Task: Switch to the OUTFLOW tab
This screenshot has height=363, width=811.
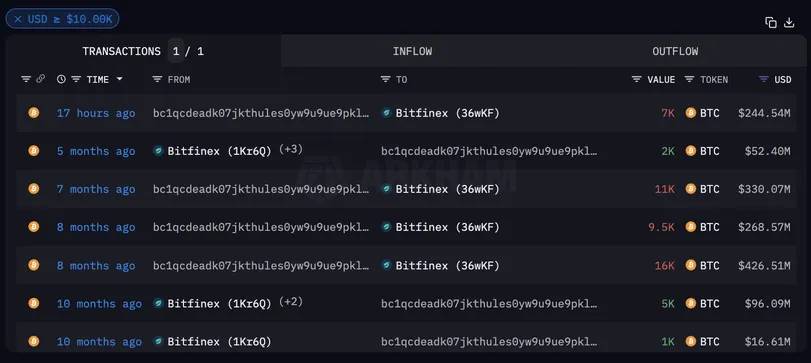Action: point(675,51)
